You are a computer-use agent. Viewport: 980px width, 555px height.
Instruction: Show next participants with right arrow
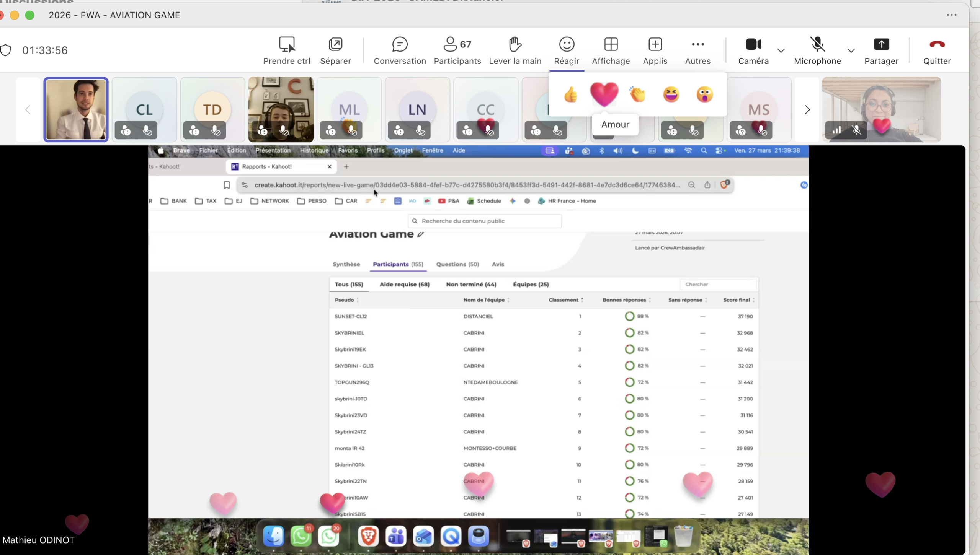(x=807, y=110)
